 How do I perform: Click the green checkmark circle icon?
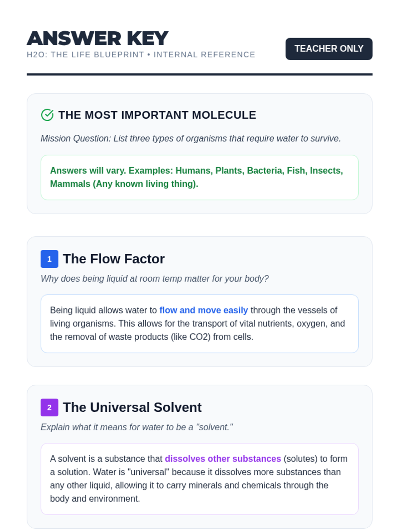[47, 115]
